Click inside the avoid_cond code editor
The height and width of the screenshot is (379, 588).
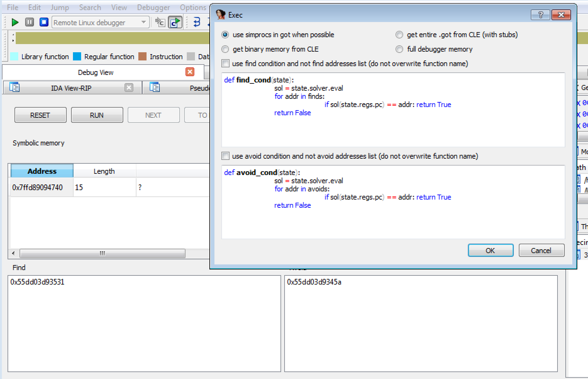[x=393, y=202]
